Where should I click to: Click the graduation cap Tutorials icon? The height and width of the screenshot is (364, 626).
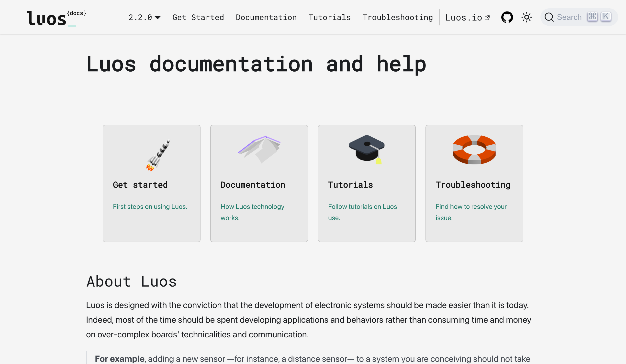point(367,150)
